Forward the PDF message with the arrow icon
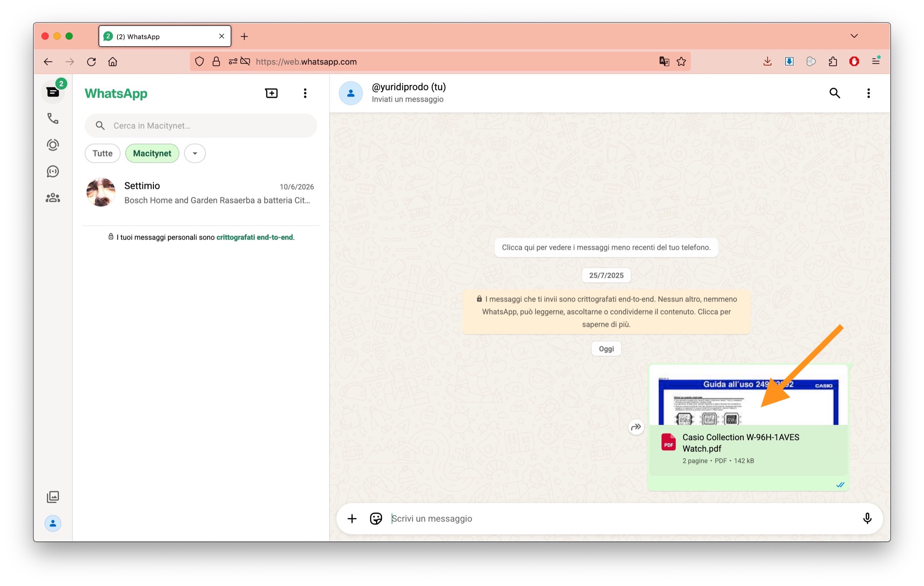Screen dimensions: 924x586 tap(636, 427)
